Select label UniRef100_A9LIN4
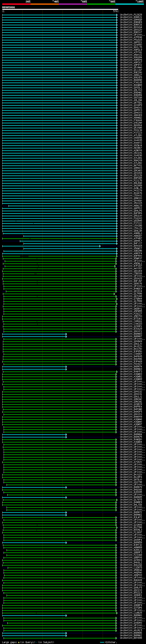Image resolution: width=146 pixels, height=644 pixels. pyautogui.click(x=131, y=100)
